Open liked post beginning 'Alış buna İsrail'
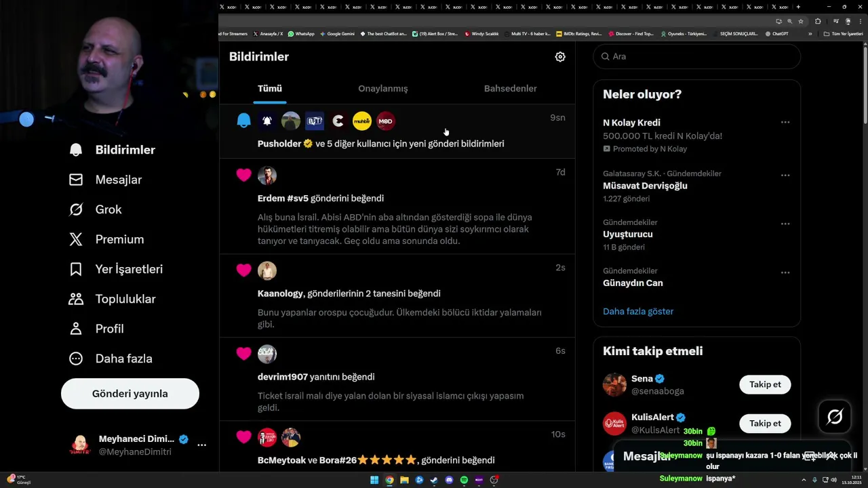Viewport: 868px width, 488px height. 395,229
